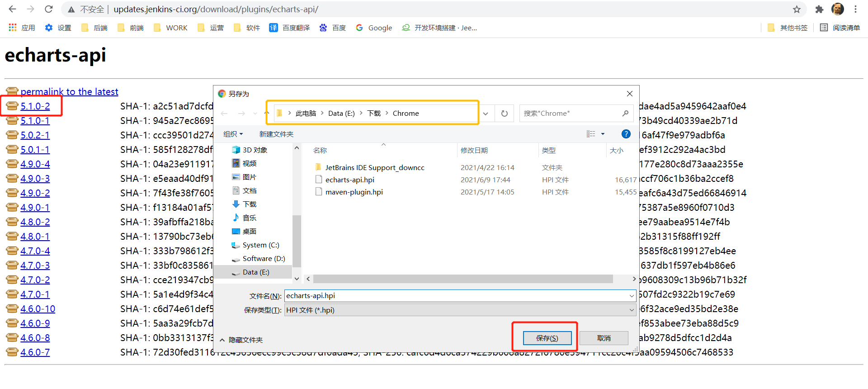Image resolution: width=868 pixels, height=389 pixels.
Task: Click the 文件名 input field
Action: [x=460, y=296]
